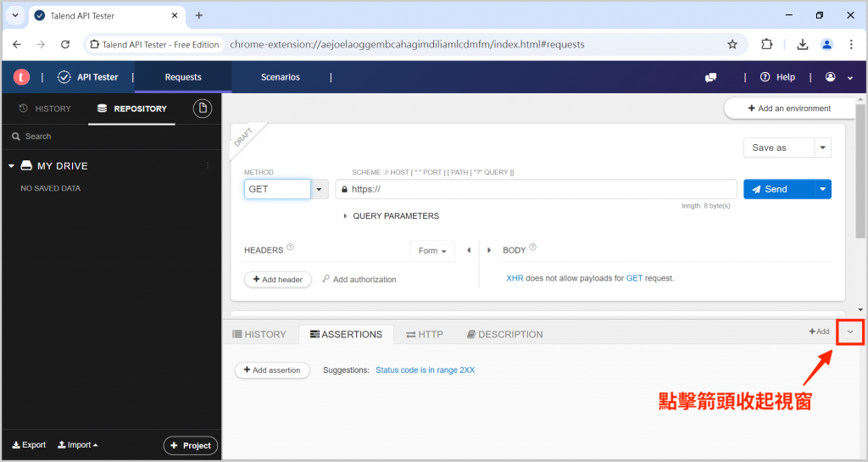
Task: Select the REPOSITORY sidebar tab
Action: tap(131, 109)
